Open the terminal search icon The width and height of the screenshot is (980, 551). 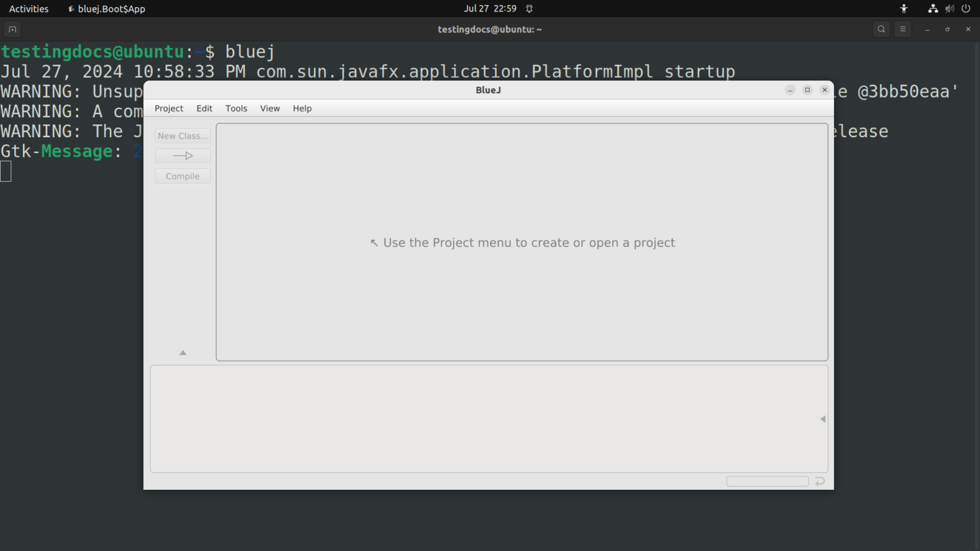pos(881,29)
